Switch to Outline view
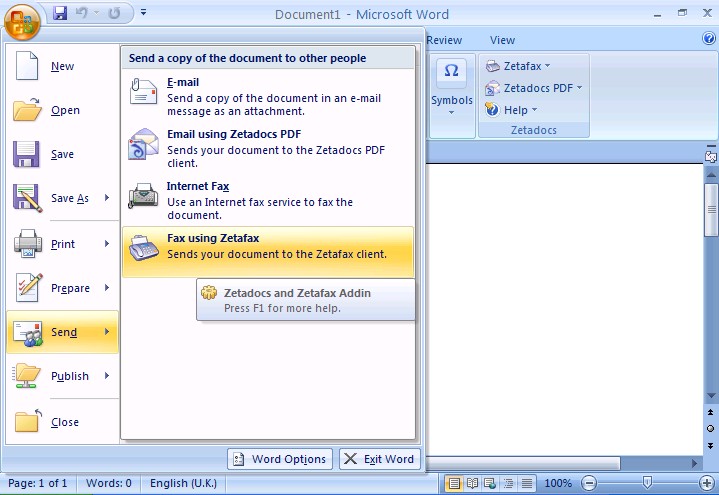The image size is (719, 495). (x=509, y=483)
